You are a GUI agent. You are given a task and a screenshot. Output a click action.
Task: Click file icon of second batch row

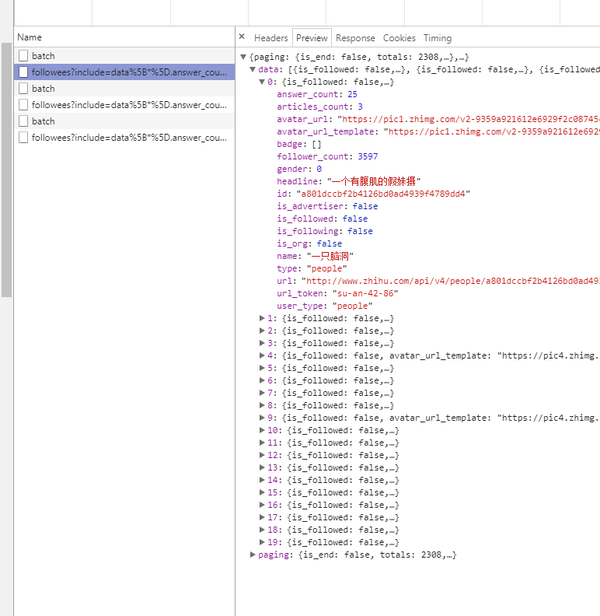coord(23,88)
